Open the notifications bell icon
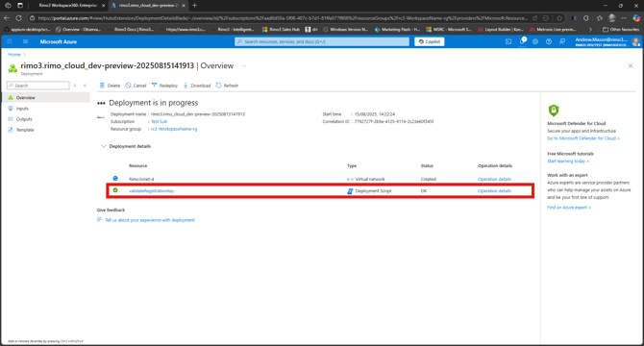Image resolution: width=644 pixels, height=346 pixels. [x=522, y=41]
